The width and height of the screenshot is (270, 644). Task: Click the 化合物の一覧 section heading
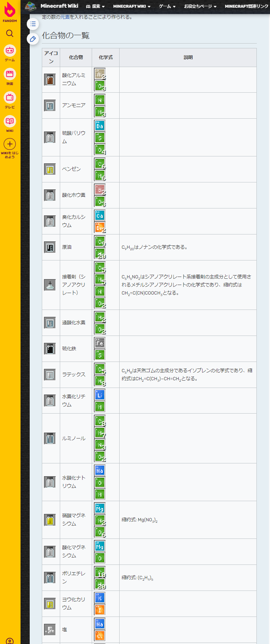coord(66,36)
